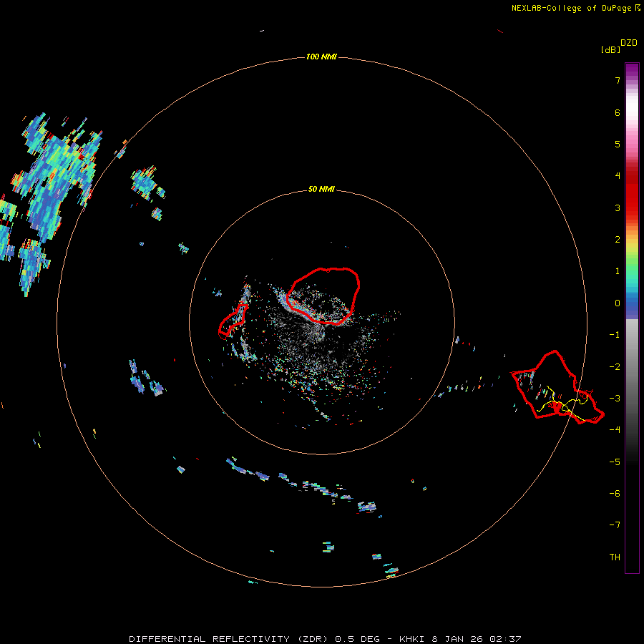Click the -4 value on the color scale
This screenshot has height=644, width=644.
pyautogui.click(x=615, y=430)
